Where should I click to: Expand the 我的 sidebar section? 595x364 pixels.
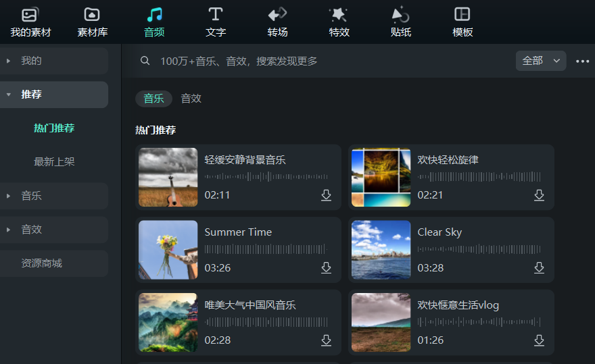click(8, 61)
